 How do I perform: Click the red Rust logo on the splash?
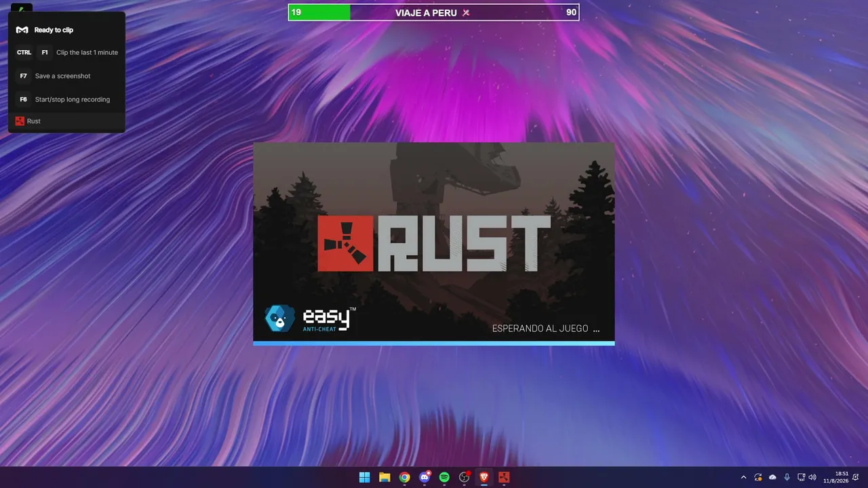pos(346,243)
